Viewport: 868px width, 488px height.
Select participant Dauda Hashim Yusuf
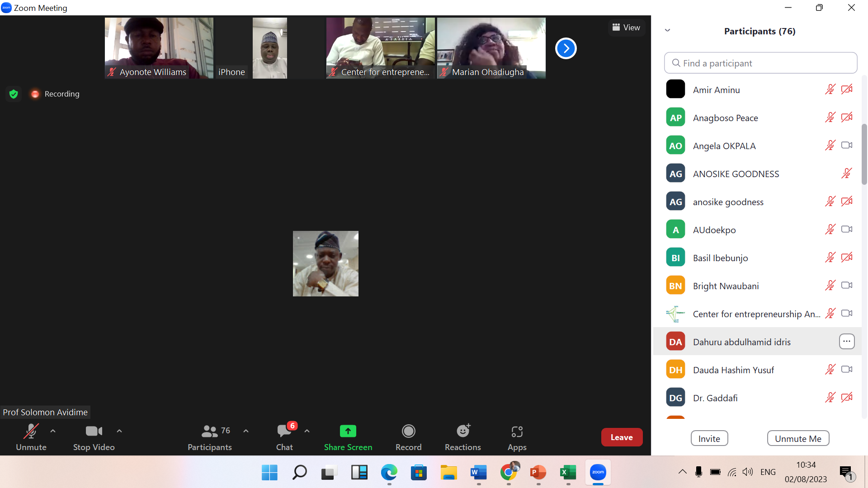click(757, 370)
